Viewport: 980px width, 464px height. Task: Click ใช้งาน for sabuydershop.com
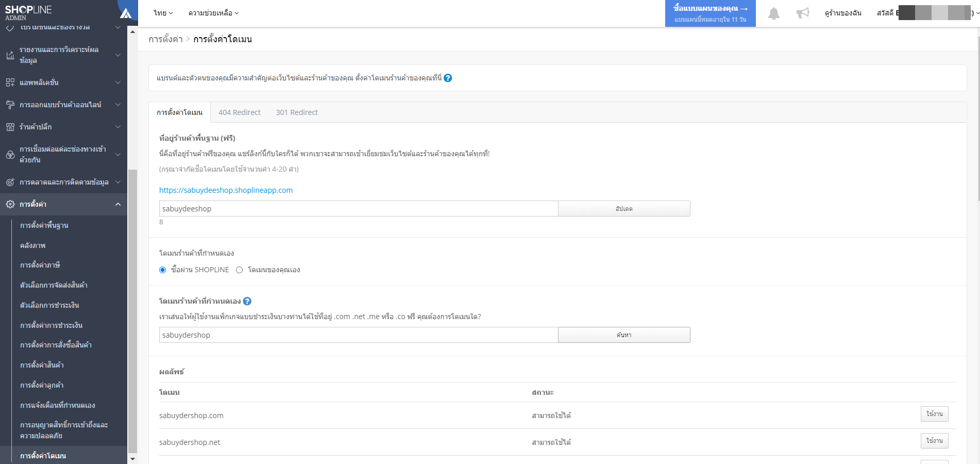[934, 414]
